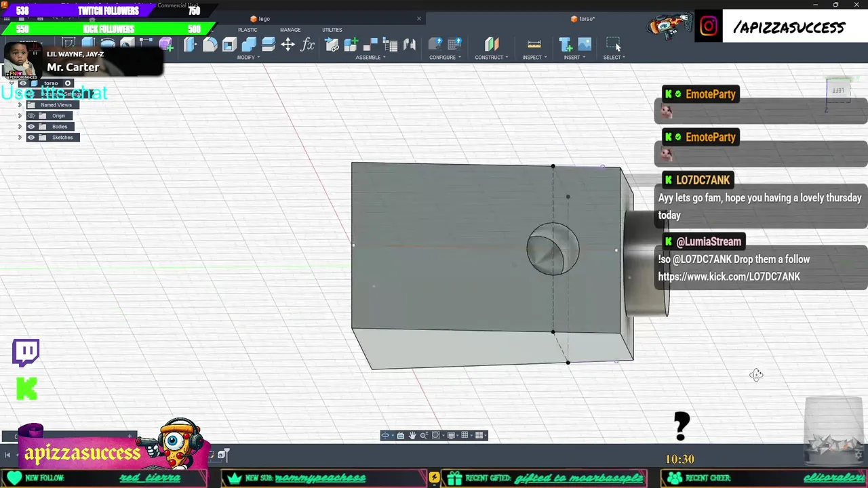Click the Insert Canvas image icon

click(585, 45)
